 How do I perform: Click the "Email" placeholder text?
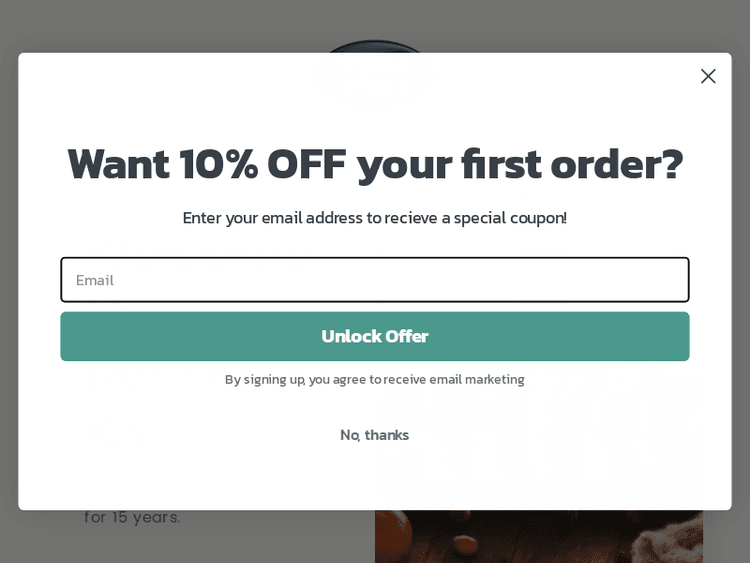(95, 280)
